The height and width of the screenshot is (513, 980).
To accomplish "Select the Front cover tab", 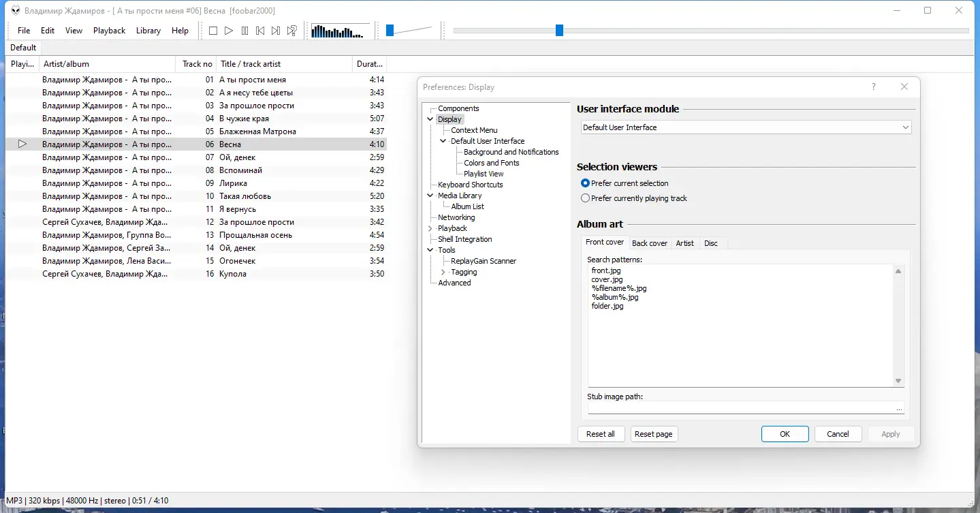I will point(605,243).
